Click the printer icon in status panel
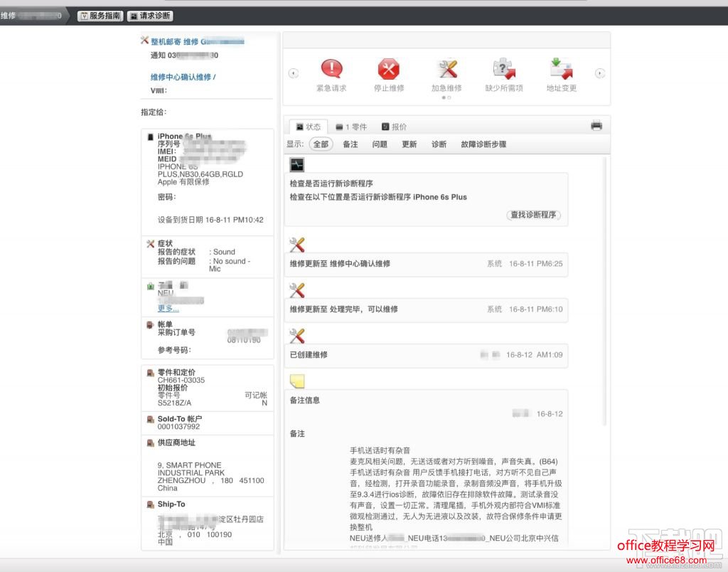The height and width of the screenshot is (572, 728). (596, 125)
